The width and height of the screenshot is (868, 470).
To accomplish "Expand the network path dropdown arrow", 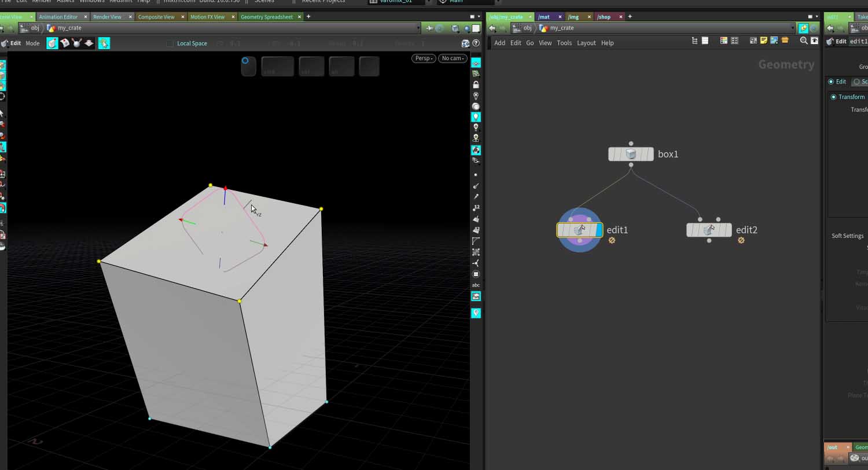I will 794,28.
